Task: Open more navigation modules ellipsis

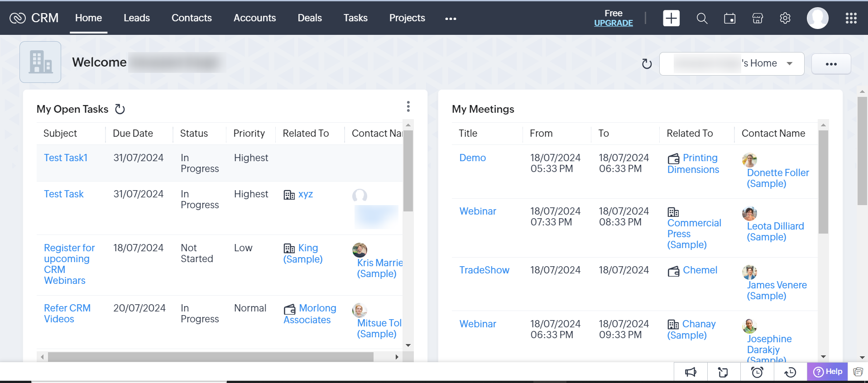Action: click(451, 19)
